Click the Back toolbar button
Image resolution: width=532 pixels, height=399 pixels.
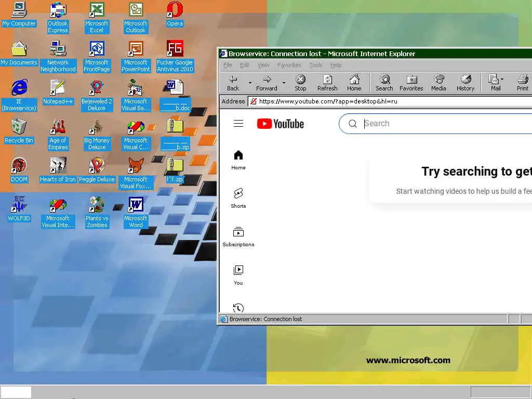[x=233, y=83]
